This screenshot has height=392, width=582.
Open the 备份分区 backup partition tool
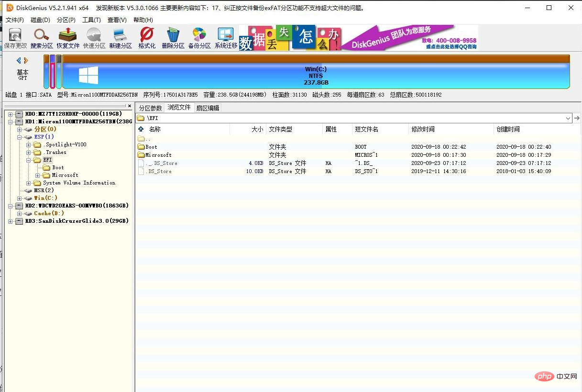click(199, 38)
